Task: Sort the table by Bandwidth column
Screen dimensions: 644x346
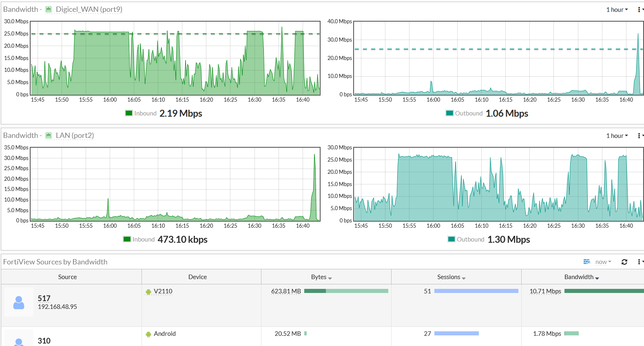Action: [x=582, y=277]
